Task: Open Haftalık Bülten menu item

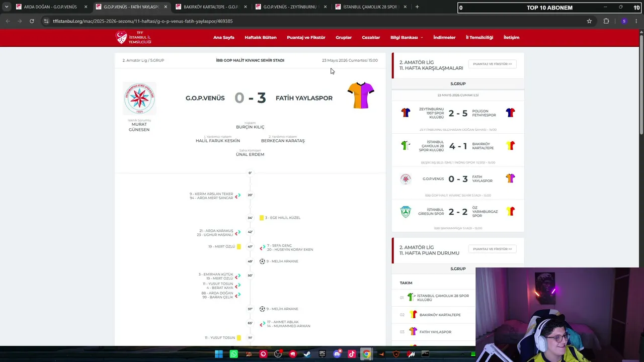Action: (x=261, y=38)
